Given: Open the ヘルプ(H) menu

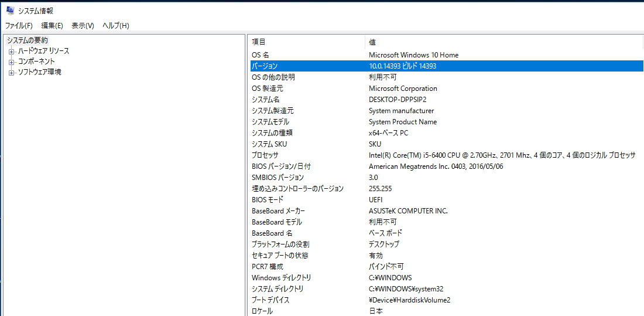Looking at the screenshot, I should tap(116, 26).
